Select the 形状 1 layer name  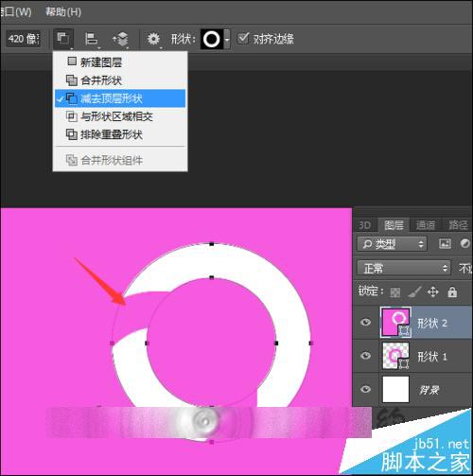click(432, 357)
